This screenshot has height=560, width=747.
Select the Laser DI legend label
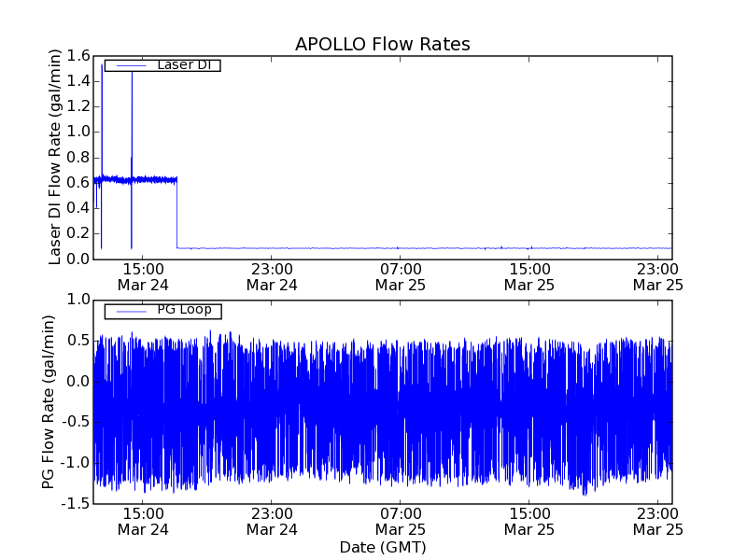(182, 64)
